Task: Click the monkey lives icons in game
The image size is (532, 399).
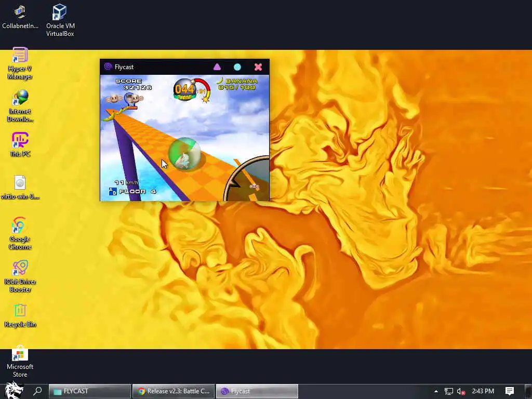Action: (x=125, y=99)
